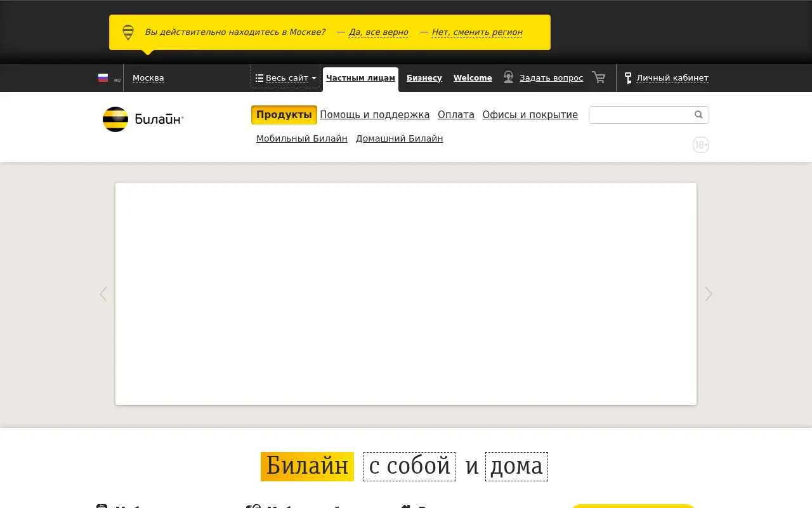Select the Частным лицам tab
812x508 pixels.
pyautogui.click(x=360, y=78)
